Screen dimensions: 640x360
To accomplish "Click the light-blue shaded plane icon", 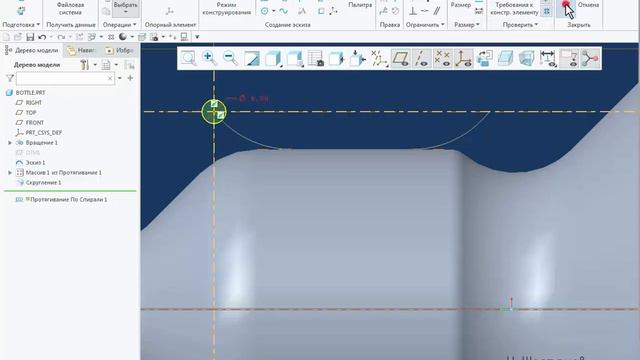I will point(506,59).
